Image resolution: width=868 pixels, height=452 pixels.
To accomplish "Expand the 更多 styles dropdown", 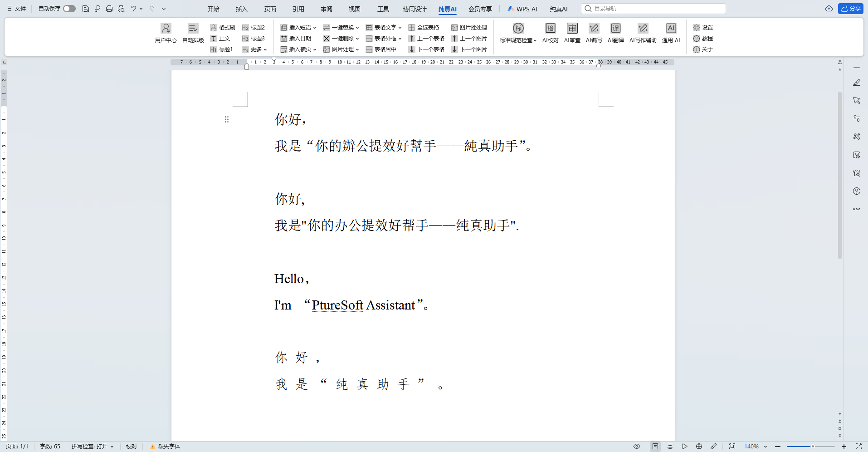I will [x=254, y=49].
